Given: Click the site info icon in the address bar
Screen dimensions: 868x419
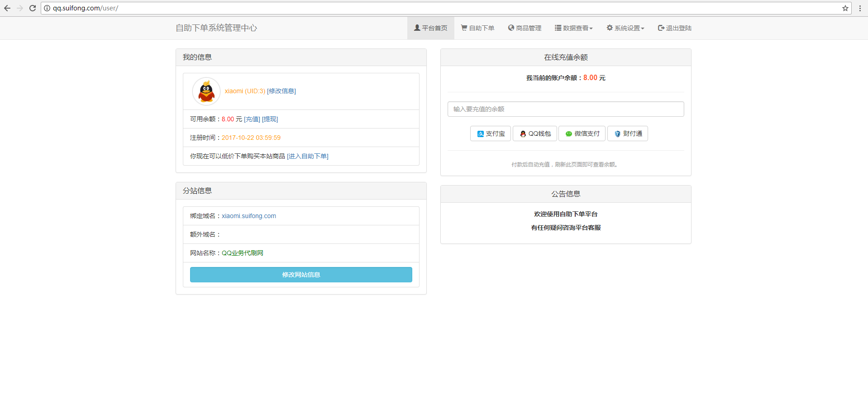Looking at the screenshot, I should point(47,8).
